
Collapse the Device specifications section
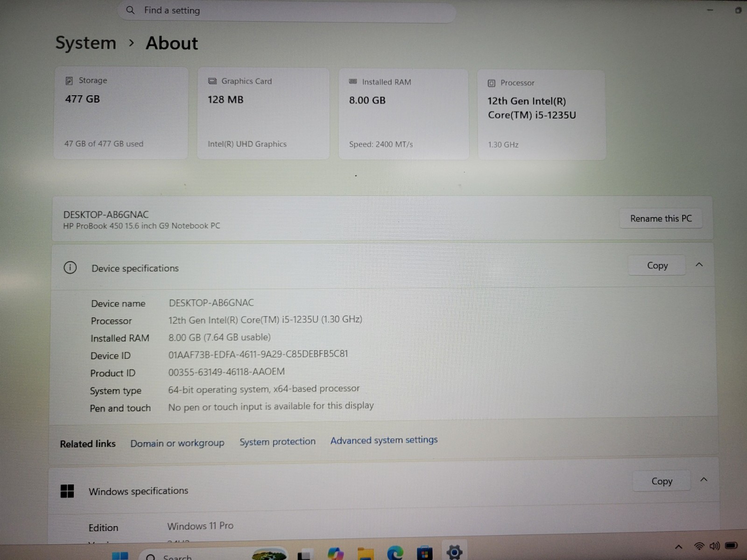(699, 265)
